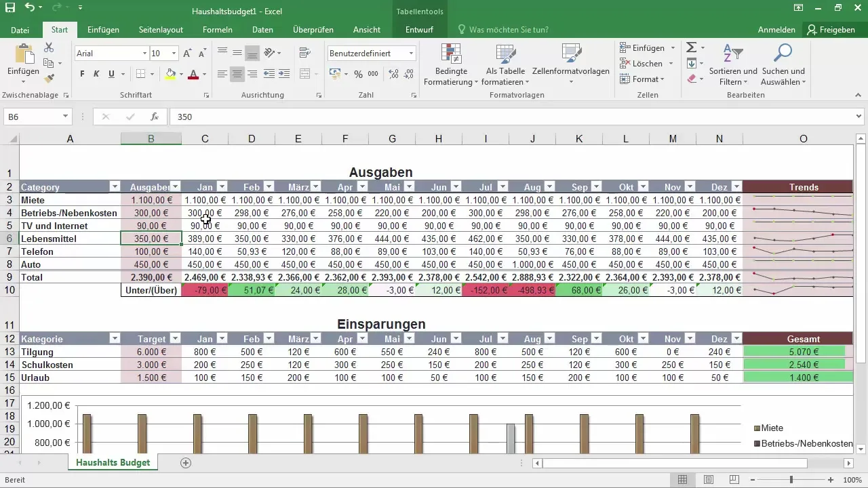Switch to the Daten tab
Image resolution: width=868 pixels, height=488 pixels.
(x=262, y=30)
